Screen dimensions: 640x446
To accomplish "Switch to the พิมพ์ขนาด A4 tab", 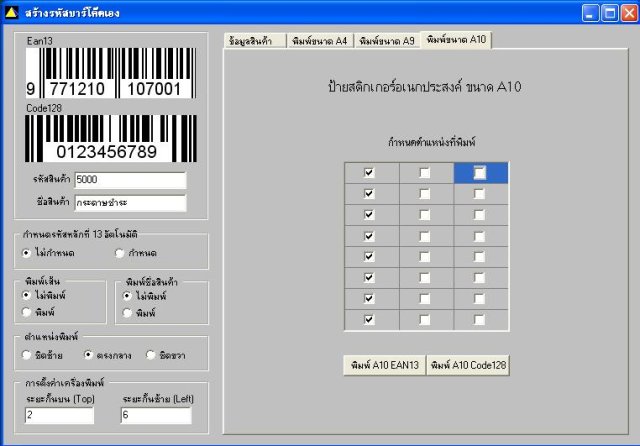I will [x=320, y=41].
